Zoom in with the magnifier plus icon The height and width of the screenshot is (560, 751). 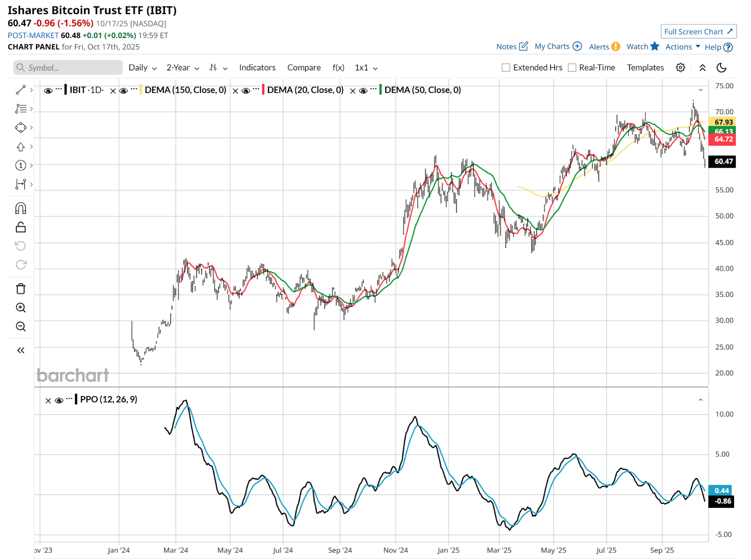click(21, 308)
